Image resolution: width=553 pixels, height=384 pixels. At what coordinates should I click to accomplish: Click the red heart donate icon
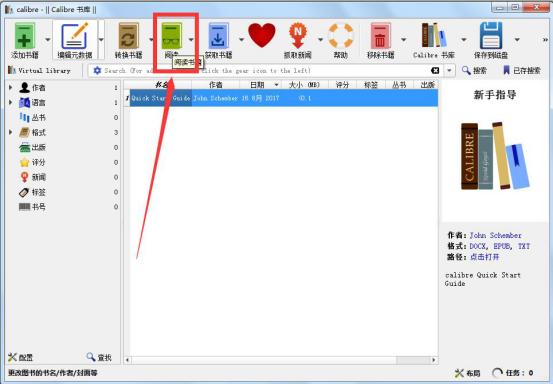click(x=262, y=35)
